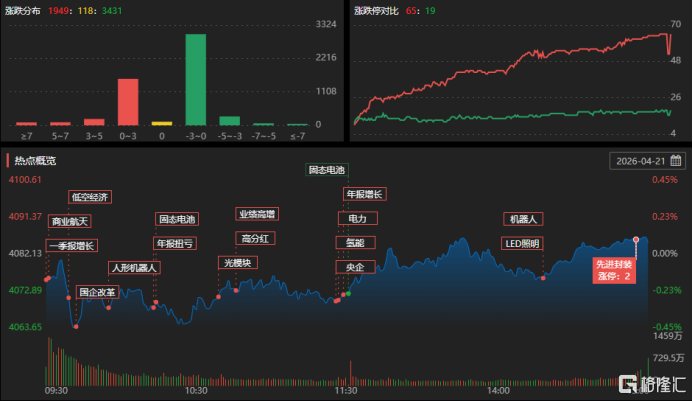Select the 氢能 sector label
This screenshot has height=401, width=693.
pyautogui.click(x=355, y=243)
